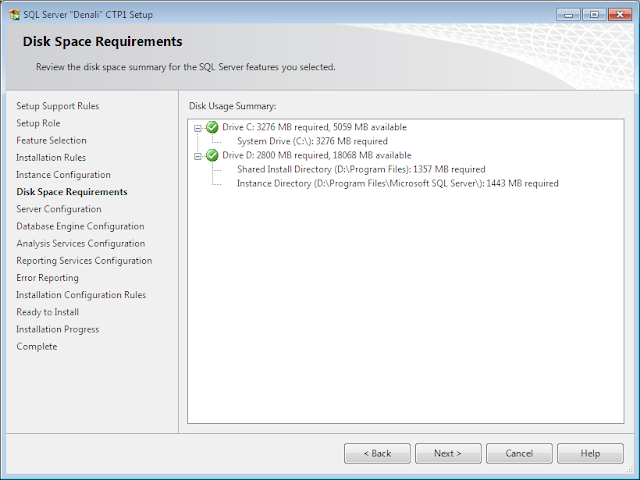Select Setup Role step in sidebar
This screenshot has width=640, height=480.
click(38, 123)
